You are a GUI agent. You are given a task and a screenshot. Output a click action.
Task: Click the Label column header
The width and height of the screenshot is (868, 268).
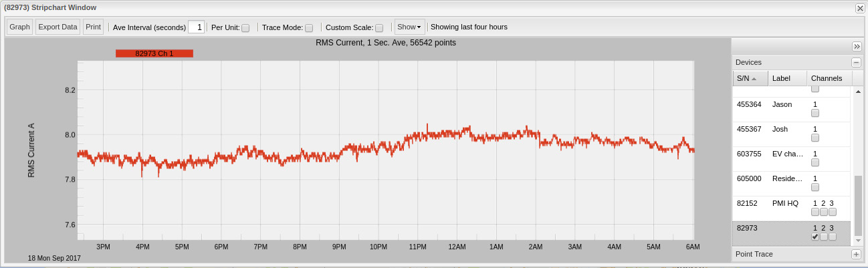tap(786, 78)
